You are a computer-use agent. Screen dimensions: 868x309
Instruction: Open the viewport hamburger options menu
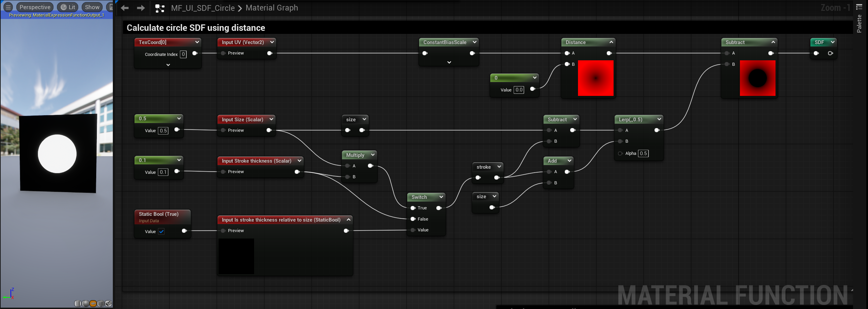click(x=8, y=7)
